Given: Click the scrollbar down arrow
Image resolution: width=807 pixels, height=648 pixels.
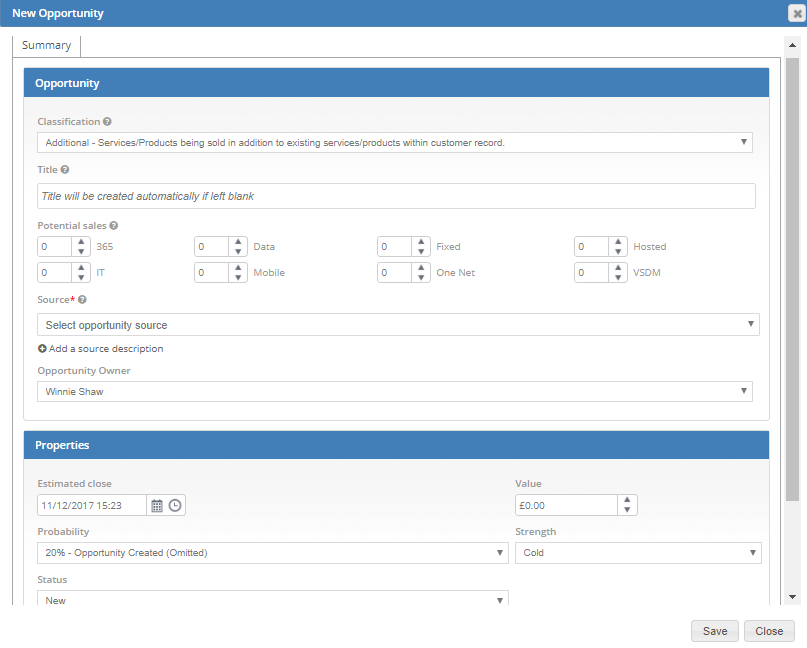Looking at the screenshot, I should (793, 597).
